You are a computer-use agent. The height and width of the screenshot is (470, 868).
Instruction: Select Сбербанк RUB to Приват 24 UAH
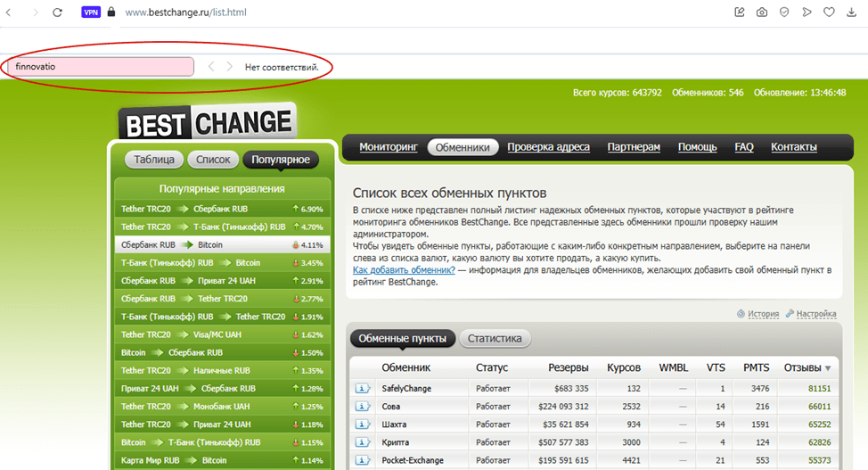tap(222, 281)
